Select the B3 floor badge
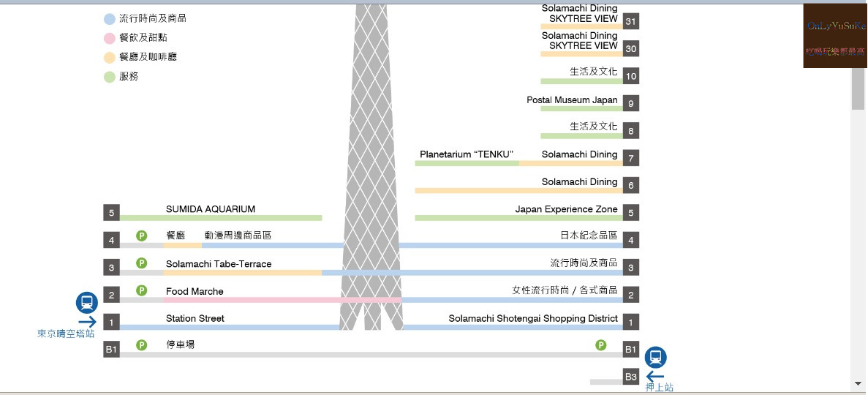Viewport: 868px width, 395px height. (x=631, y=377)
